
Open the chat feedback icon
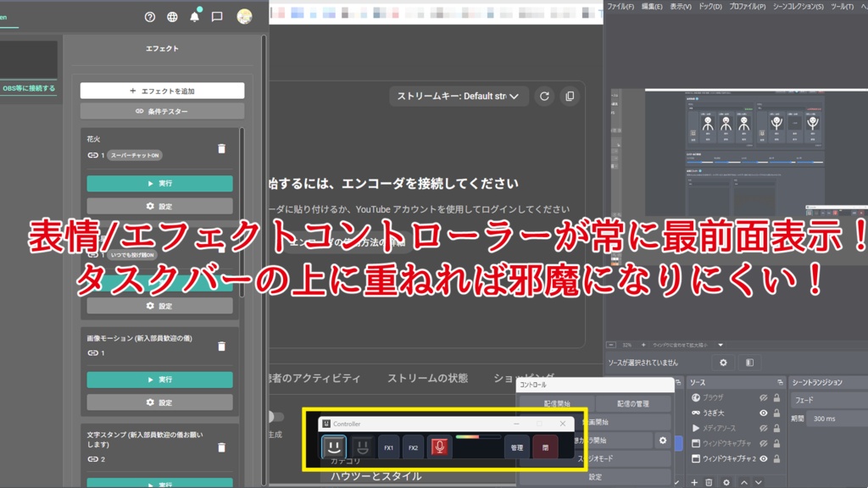[217, 17]
